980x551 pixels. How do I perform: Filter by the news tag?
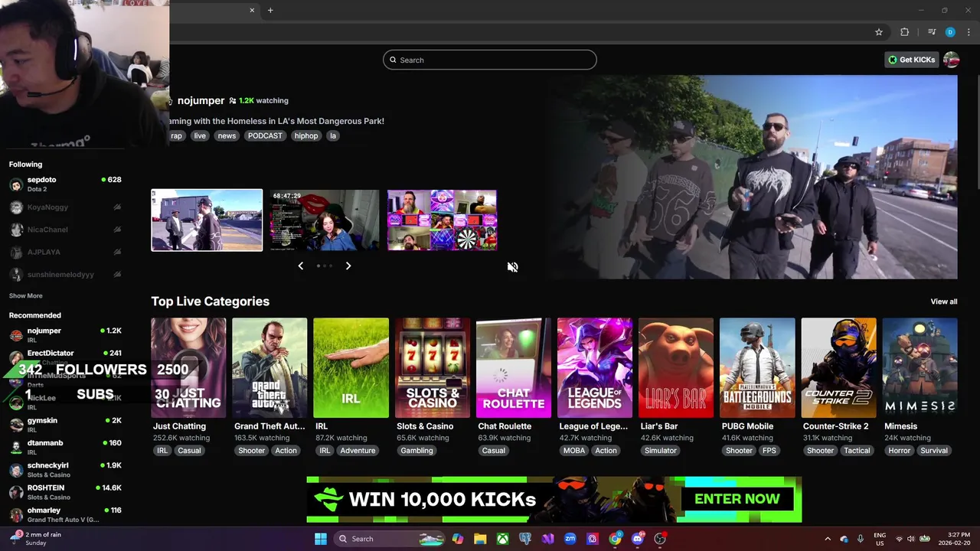tap(227, 135)
